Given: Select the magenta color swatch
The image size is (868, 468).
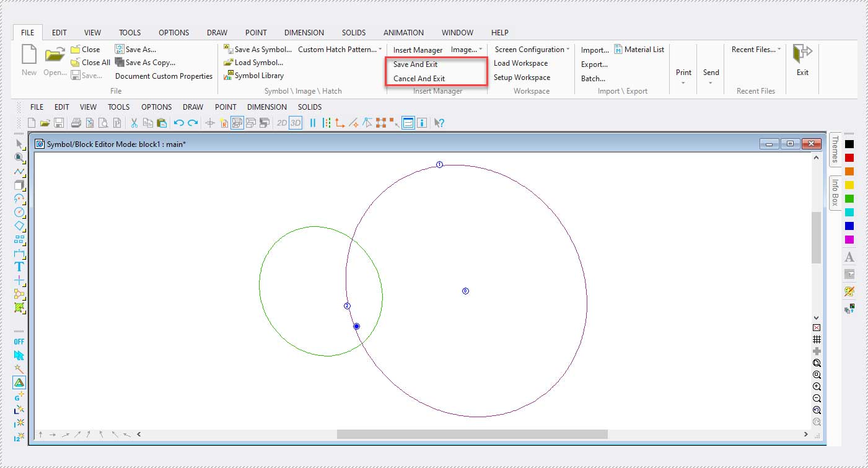Looking at the screenshot, I should coord(849,239).
